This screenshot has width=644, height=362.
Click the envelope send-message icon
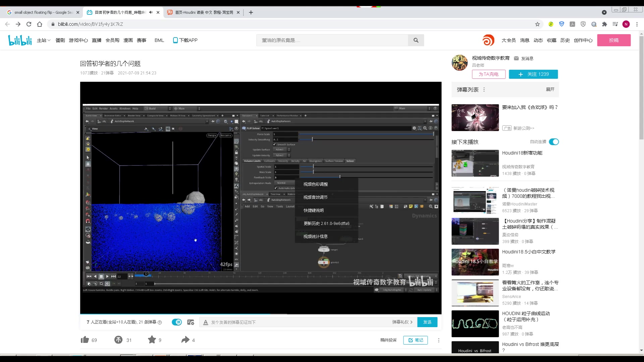point(516,58)
